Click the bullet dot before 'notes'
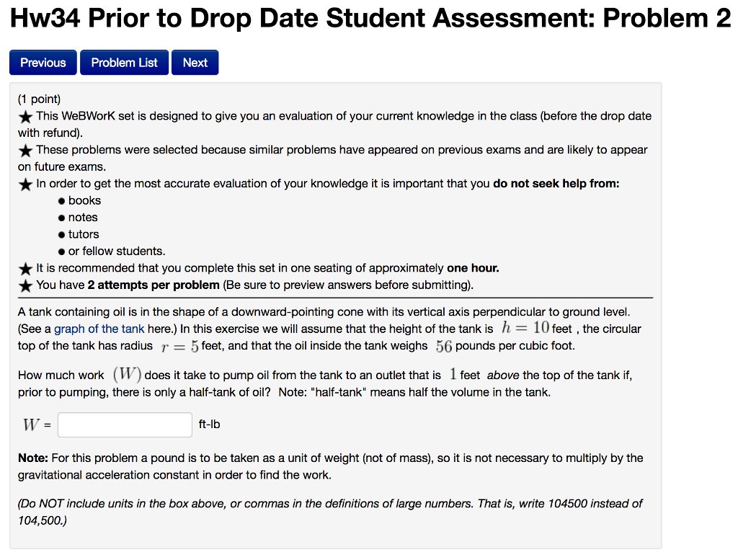Screen dimensions: 738x560 62,218
